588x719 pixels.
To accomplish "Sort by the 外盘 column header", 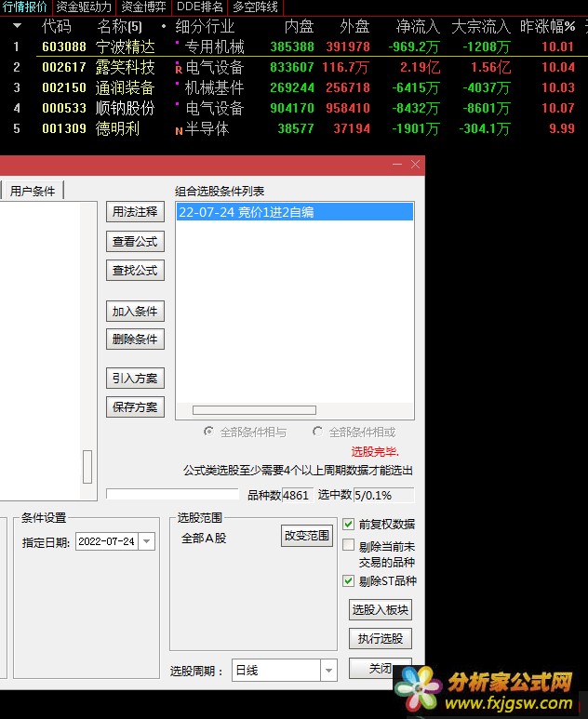I will click(x=354, y=27).
